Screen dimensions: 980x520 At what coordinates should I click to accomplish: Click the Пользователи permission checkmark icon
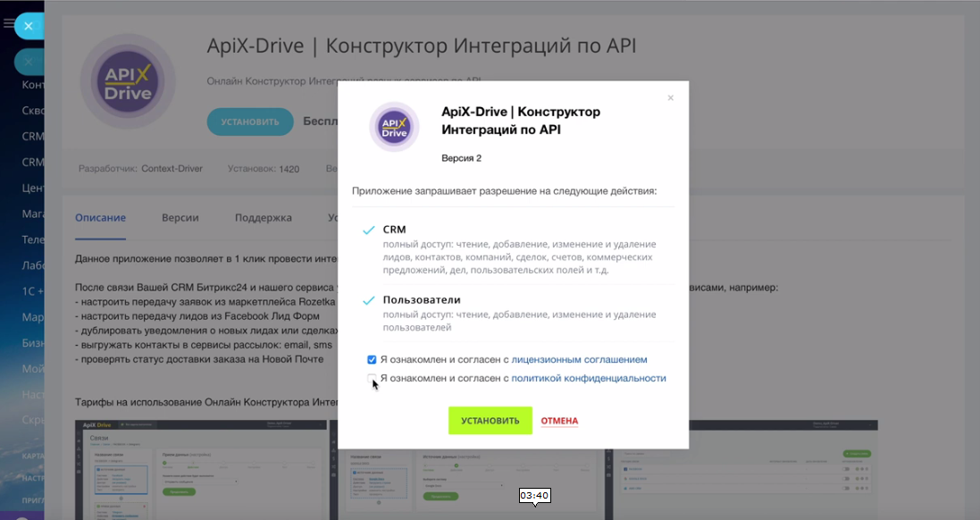369,300
